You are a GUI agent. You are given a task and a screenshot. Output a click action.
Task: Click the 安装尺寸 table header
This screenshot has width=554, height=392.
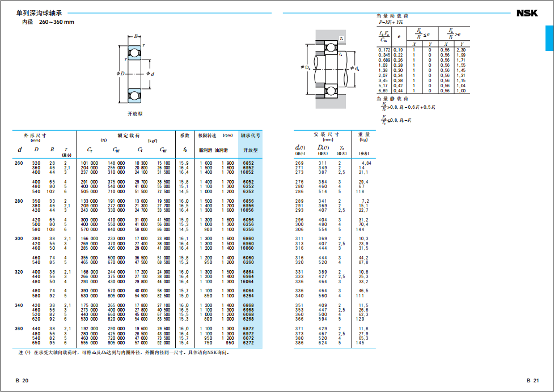point(325,134)
